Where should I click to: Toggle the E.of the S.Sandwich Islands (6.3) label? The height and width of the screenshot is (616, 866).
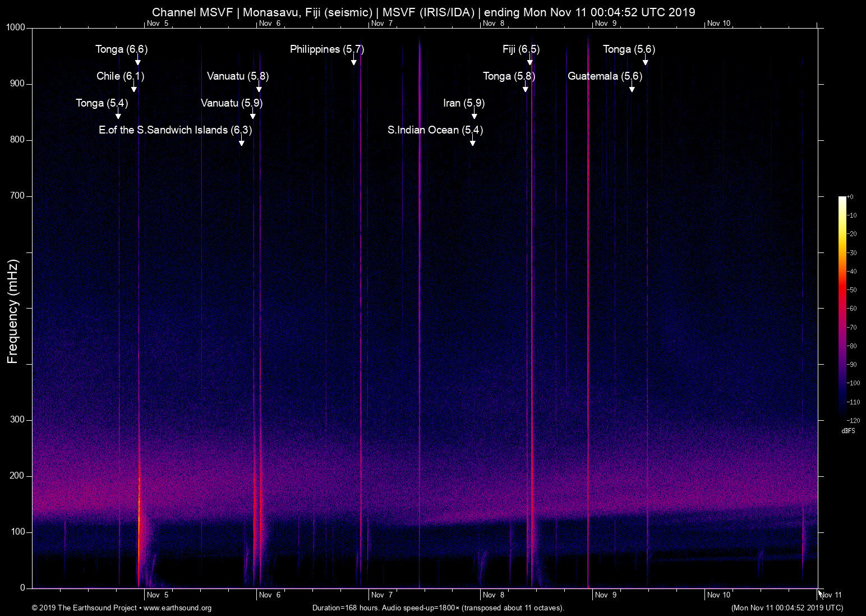point(174,130)
